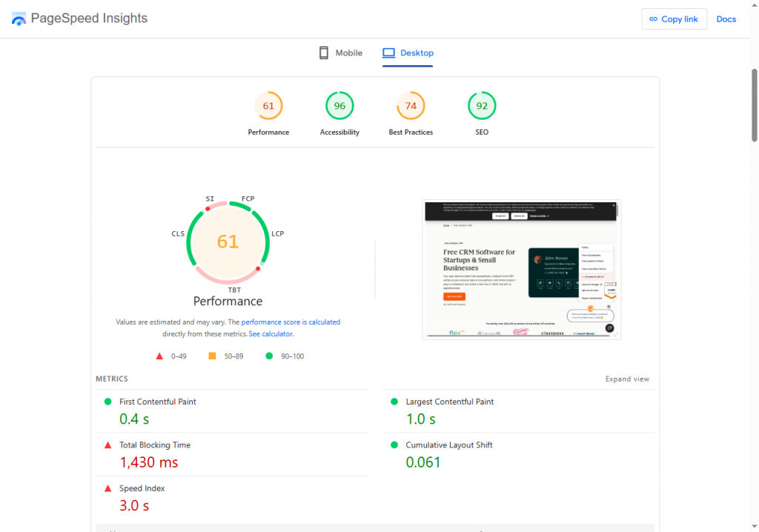Switch to the Mobile tab
Image resolution: width=759 pixels, height=532 pixels.
tap(340, 53)
